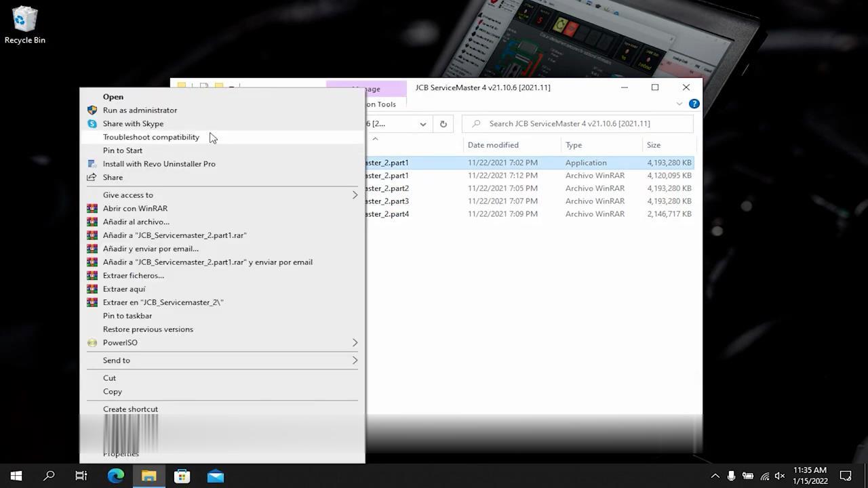Launch Microsoft Edge from taskbar

click(x=115, y=476)
